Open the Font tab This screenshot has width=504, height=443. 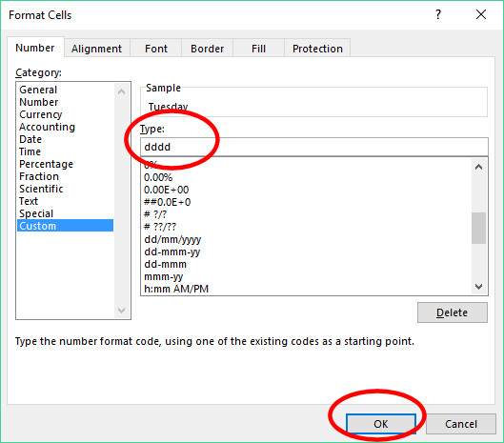(x=156, y=49)
